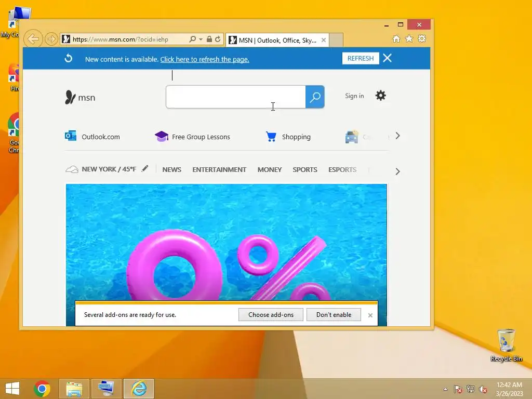Open the MONEY section
Screen dimensions: 532x399
pos(270,170)
